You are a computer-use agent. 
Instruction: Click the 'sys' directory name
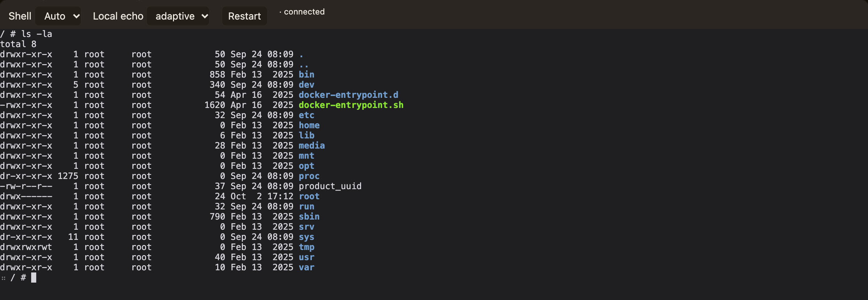306,237
